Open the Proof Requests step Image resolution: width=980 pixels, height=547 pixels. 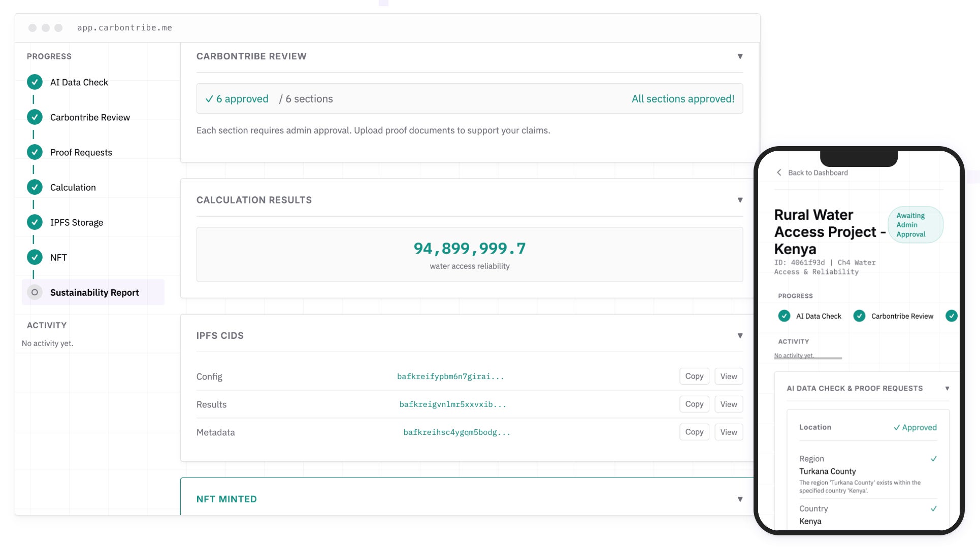point(81,152)
